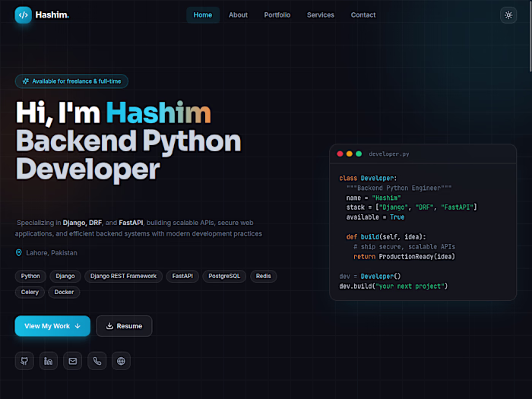Click the sparkle icon in availability badge
Viewport: 532px width, 399px height.
pyautogui.click(x=25, y=81)
